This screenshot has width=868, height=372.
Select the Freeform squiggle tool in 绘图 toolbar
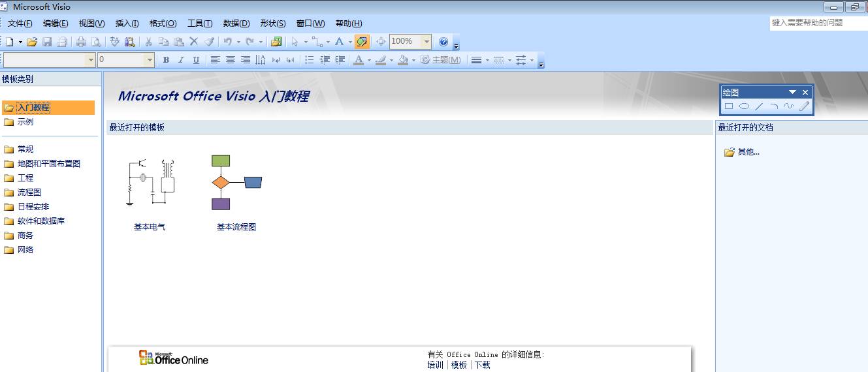tap(789, 106)
